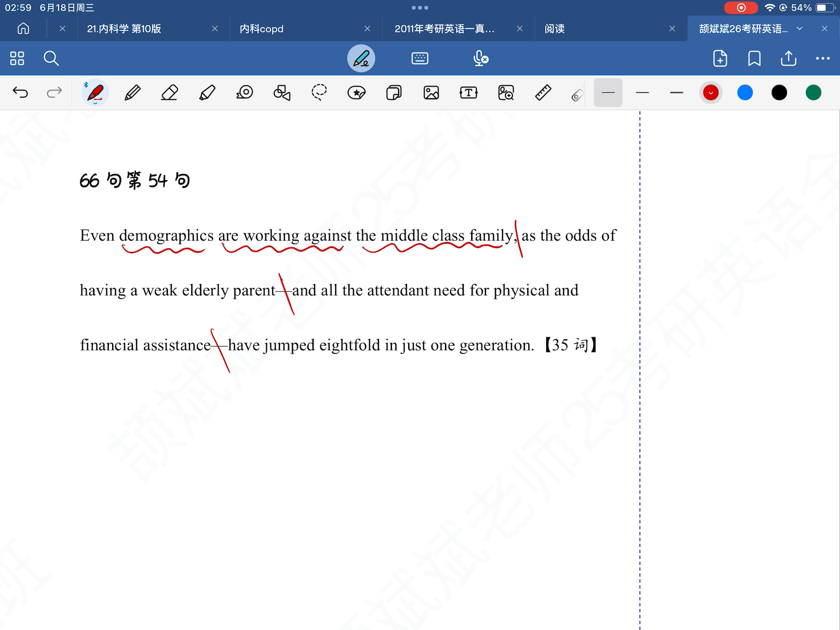The height and width of the screenshot is (630, 840).
Task: Pick the black pen color
Action: (x=779, y=93)
